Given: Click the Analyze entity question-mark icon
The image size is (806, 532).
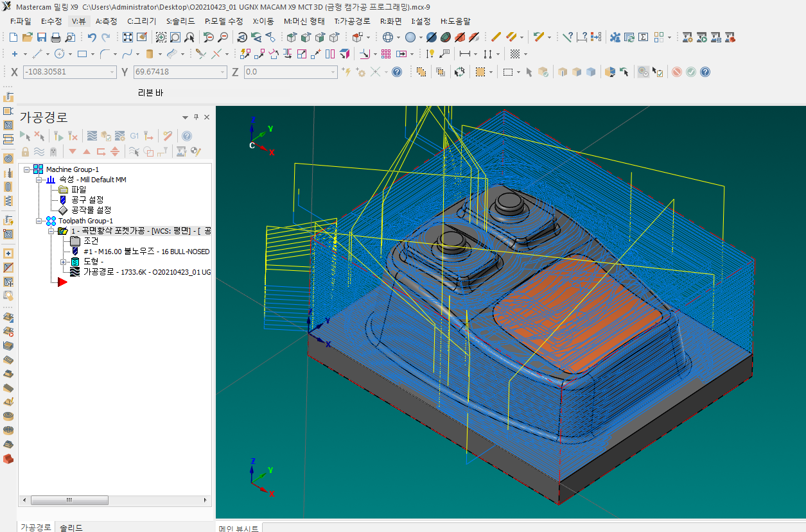Looking at the screenshot, I should 567,37.
